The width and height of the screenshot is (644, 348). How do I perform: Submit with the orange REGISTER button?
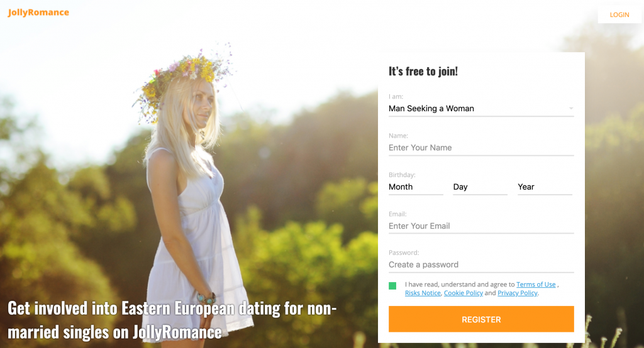click(x=481, y=319)
